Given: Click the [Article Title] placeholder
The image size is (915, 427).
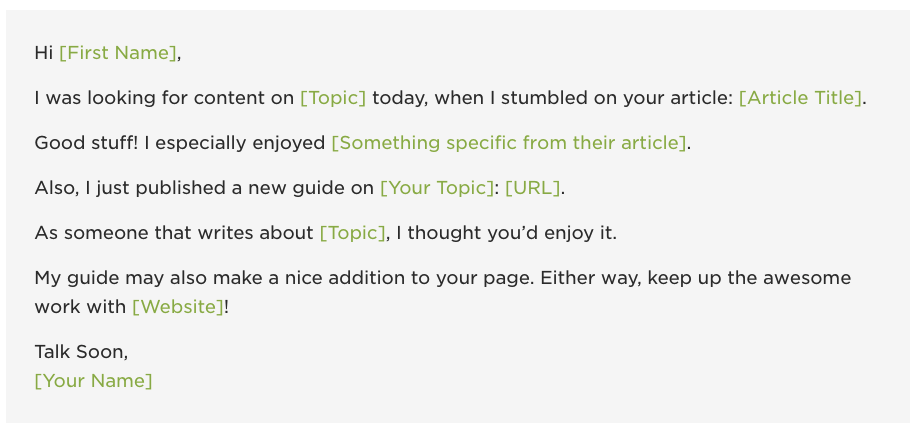Looking at the screenshot, I should pyautogui.click(x=800, y=98).
